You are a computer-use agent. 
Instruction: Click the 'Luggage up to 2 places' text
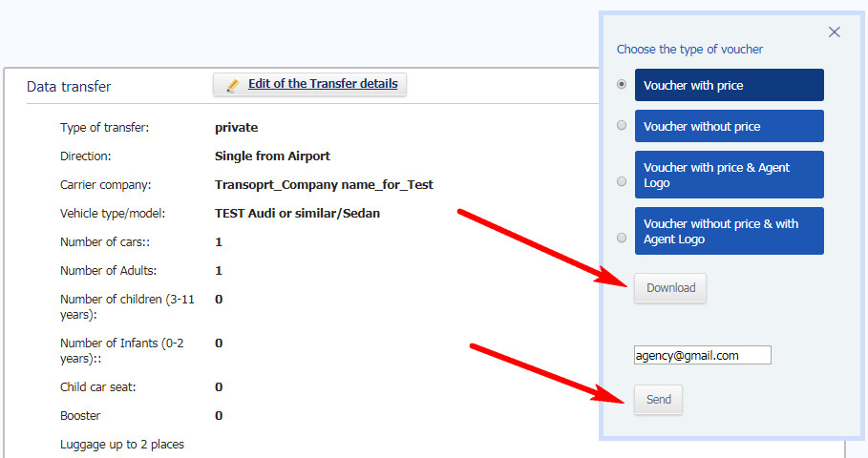point(122,445)
